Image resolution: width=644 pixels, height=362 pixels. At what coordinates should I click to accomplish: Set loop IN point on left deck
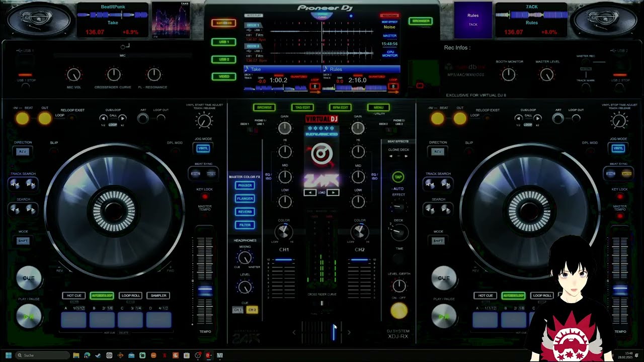coord(22,118)
